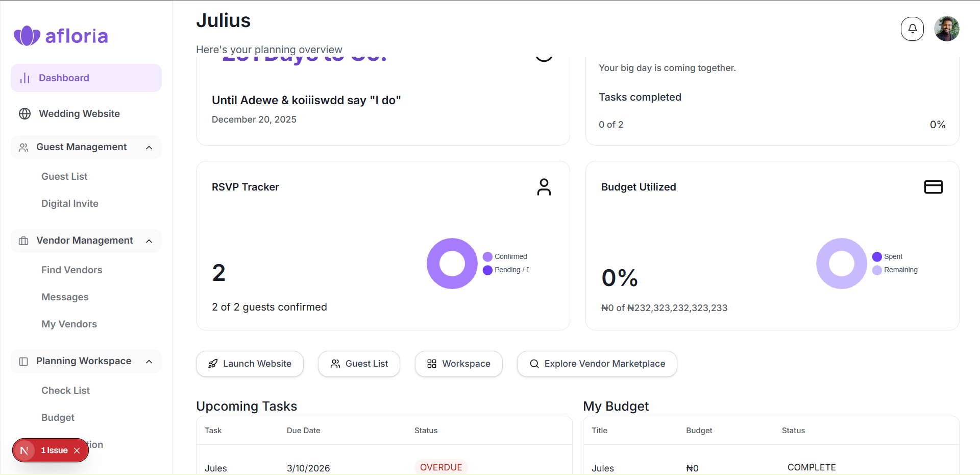
Task: Open Guest List in the sidebar
Action: [64, 176]
